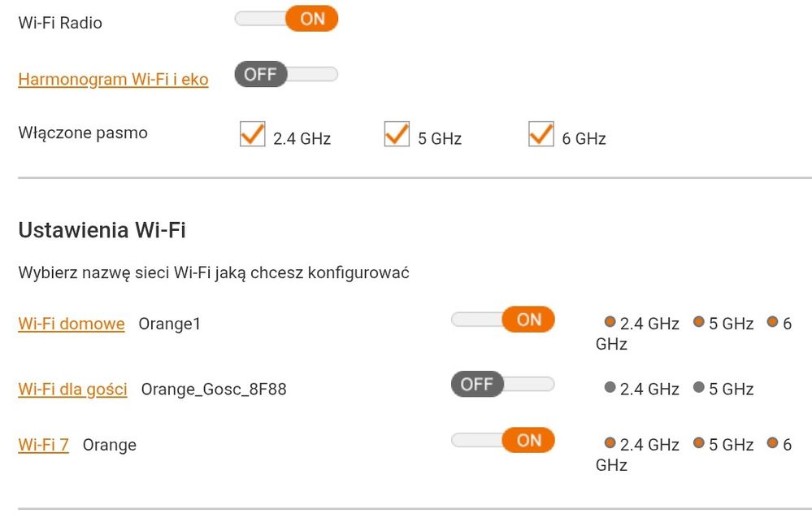Turn on Wi-Fi dla gości guest network

tap(502, 383)
